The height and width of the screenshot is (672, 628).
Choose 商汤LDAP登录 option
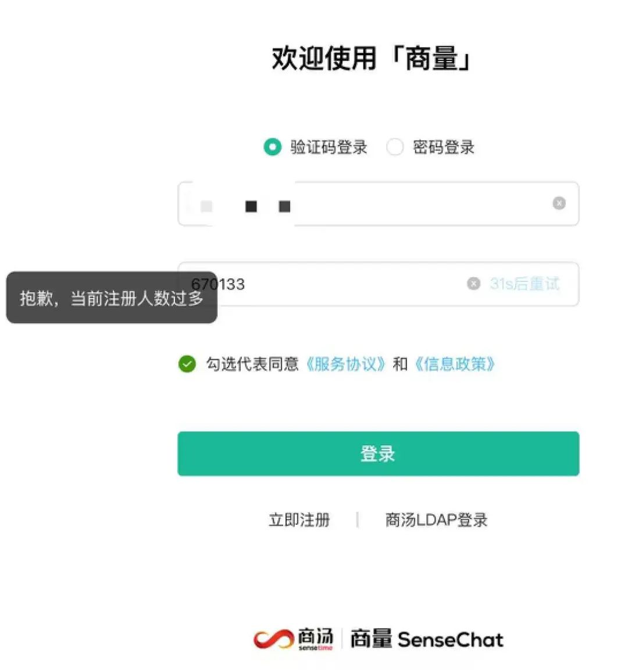click(436, 520)
